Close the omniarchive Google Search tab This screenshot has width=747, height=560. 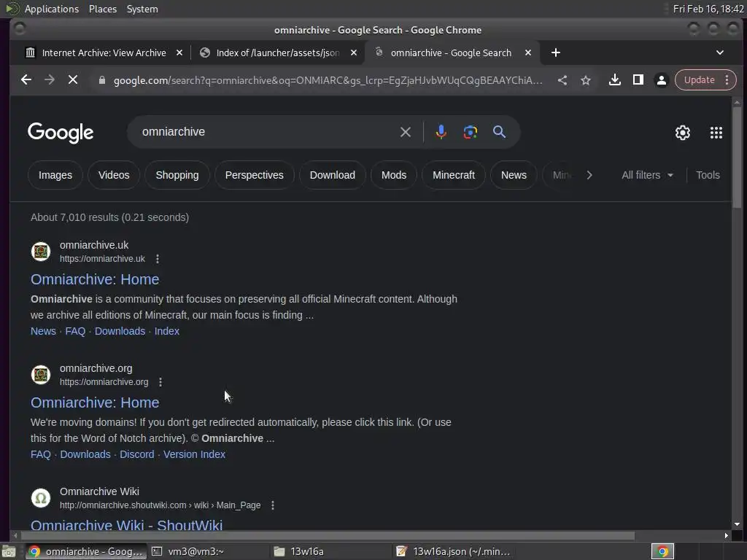528,52
